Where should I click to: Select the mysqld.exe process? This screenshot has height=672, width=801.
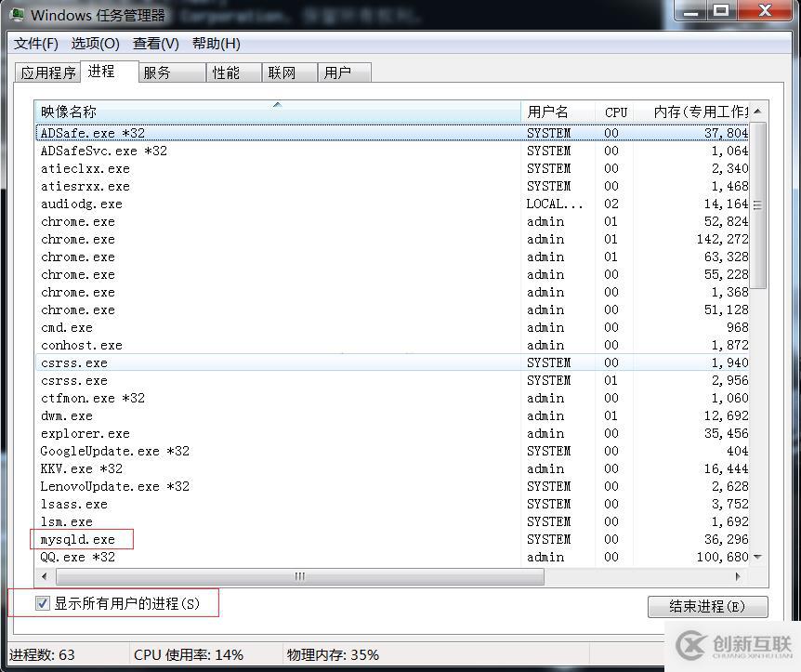tap(392, 540)
